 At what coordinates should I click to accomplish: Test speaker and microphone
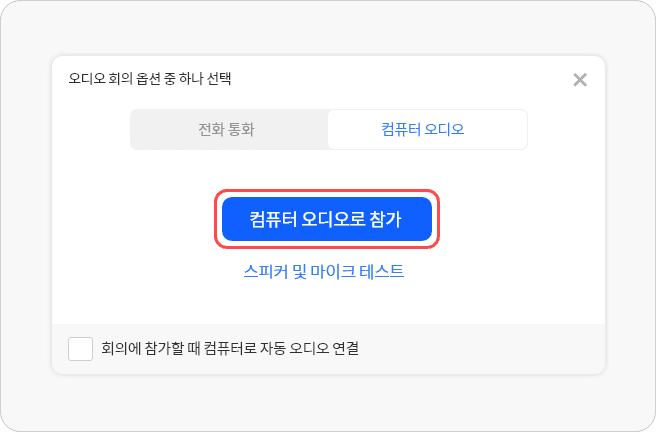tap(324, 271)
